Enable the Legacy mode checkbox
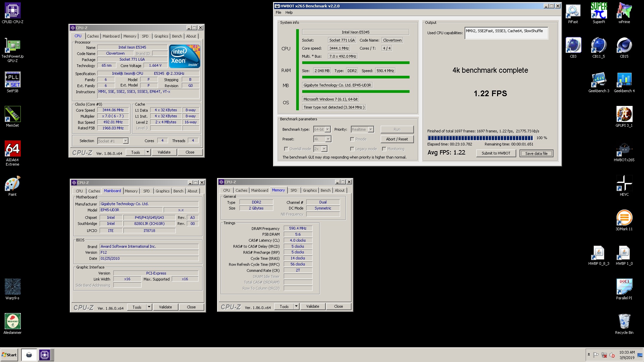This screenshot has height=362, width=644. [352, 149]
